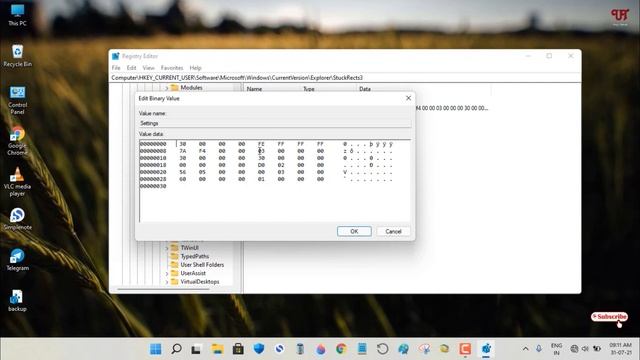
Task: Select the TWinUI key in the tree
Action: coord(189,248)
